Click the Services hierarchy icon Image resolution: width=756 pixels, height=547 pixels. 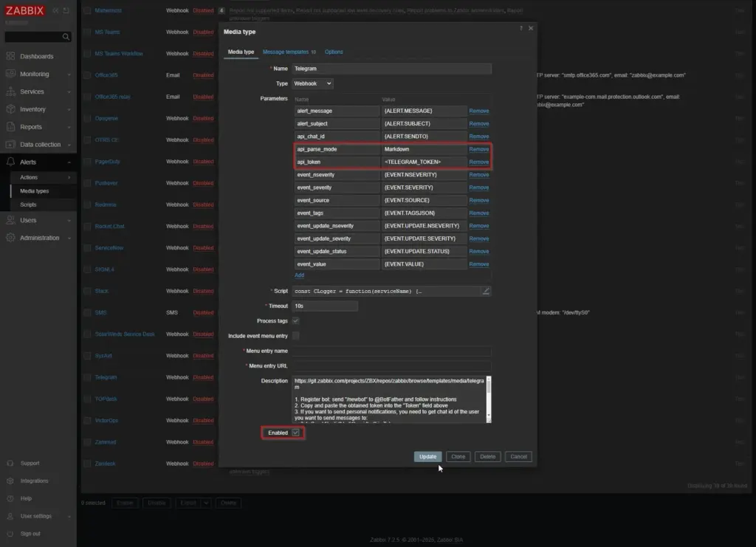10,92
